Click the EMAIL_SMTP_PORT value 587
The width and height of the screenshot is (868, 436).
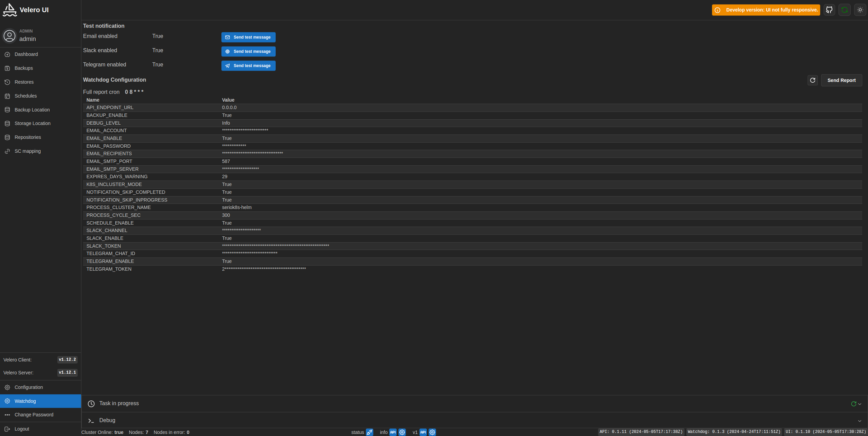click(226, 161)
